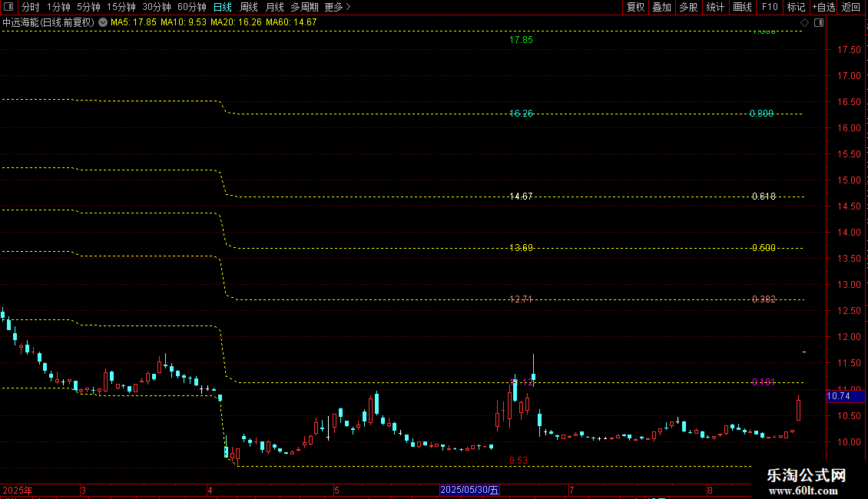Click the MA20: 16.26 indicator label

click(236, 22)
